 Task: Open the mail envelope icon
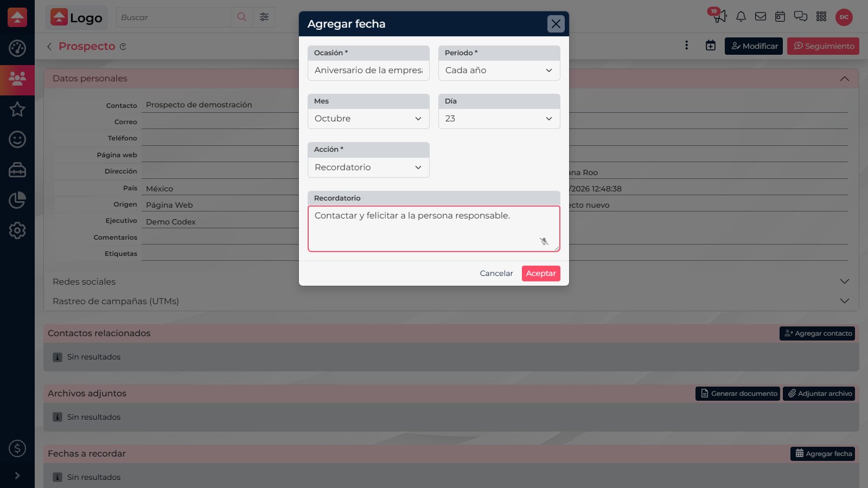click(761, 17)
